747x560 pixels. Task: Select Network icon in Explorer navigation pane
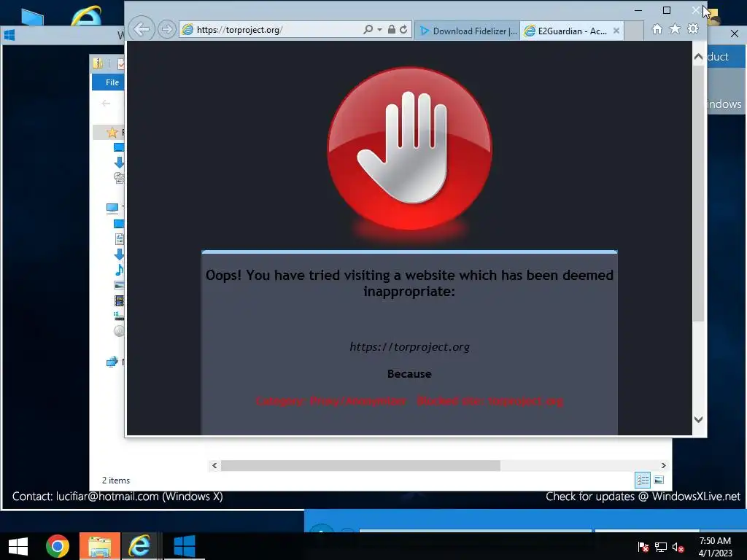[112, 362]
